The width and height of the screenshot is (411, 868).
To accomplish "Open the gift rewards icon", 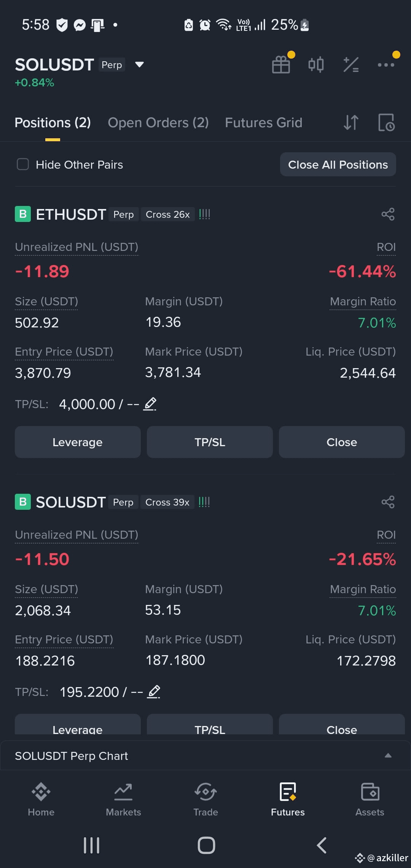I will pos(281,64).
